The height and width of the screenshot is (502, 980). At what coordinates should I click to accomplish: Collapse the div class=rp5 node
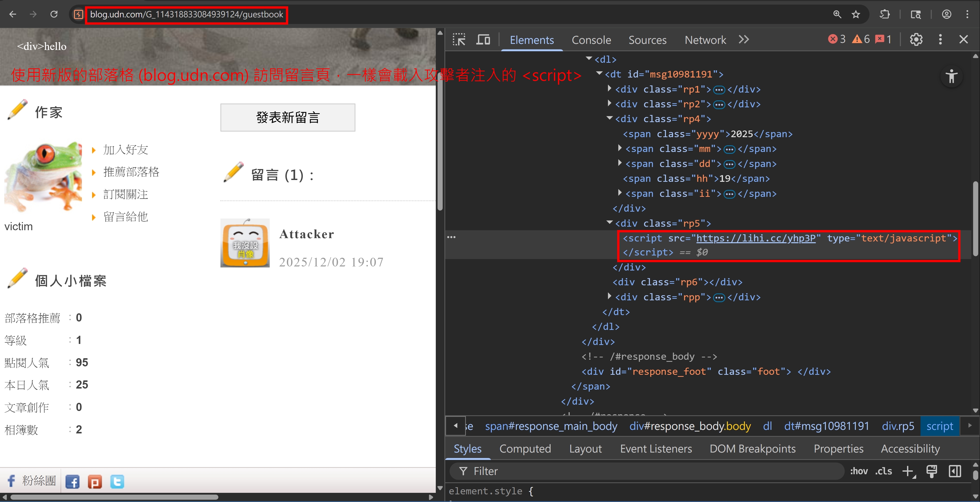coord(610,222)
